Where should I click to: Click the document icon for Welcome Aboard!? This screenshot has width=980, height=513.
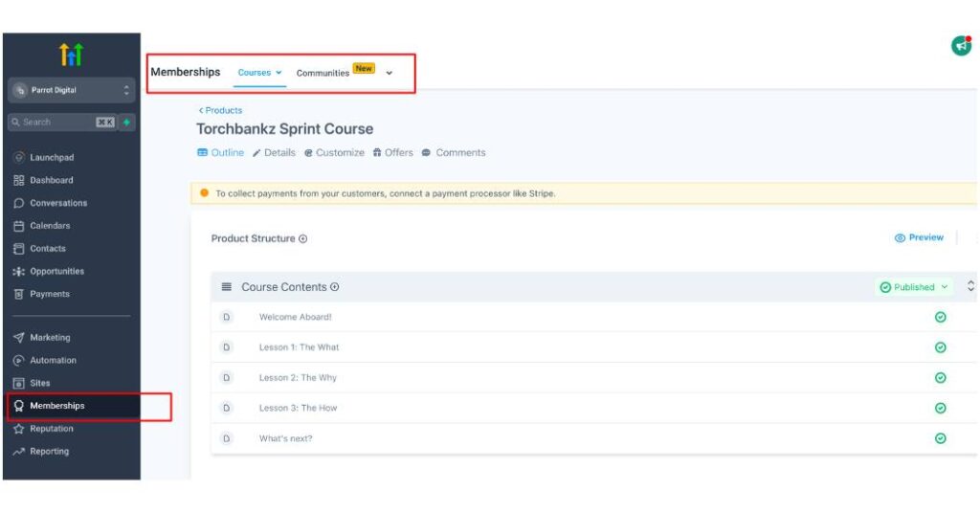click(226, 317)
